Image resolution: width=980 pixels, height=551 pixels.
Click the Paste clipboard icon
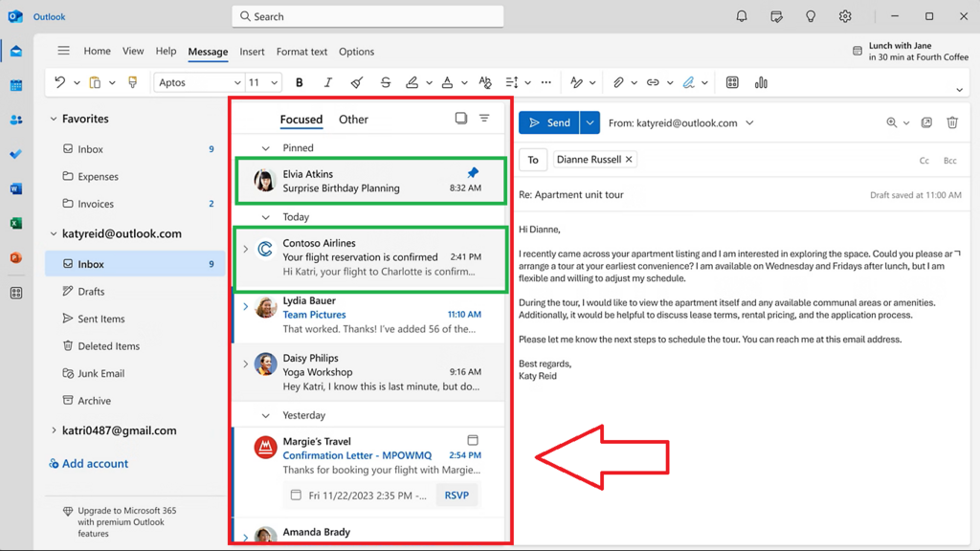pyautogui.click(x=95, y=82)
